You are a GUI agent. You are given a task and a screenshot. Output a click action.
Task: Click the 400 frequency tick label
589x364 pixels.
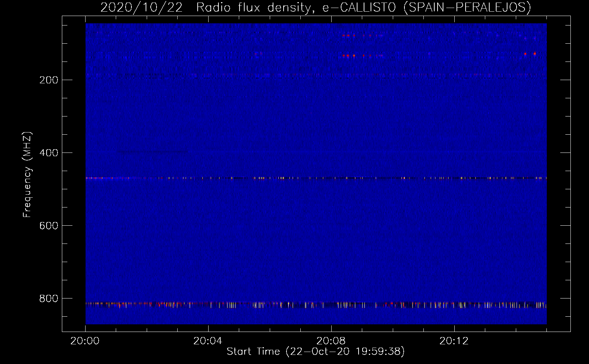pos(48,153)
